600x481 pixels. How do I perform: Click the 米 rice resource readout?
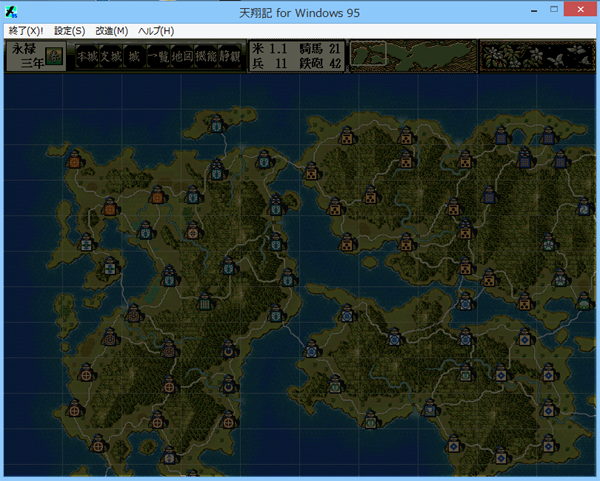272,48
